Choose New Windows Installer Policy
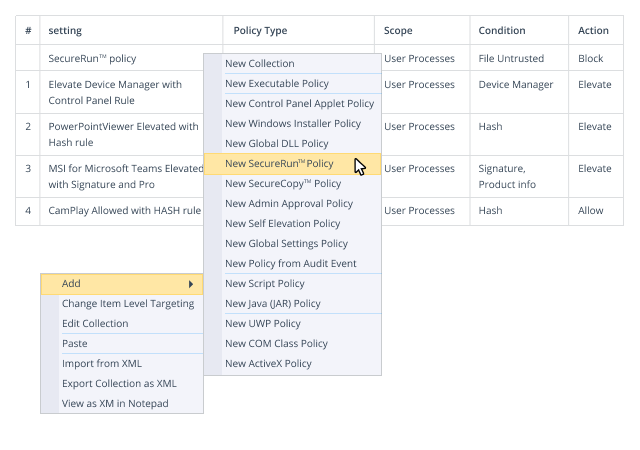Image resolution: width=640 pixels, height=450 pixels. pyautogui.click(x=293, y=124)
